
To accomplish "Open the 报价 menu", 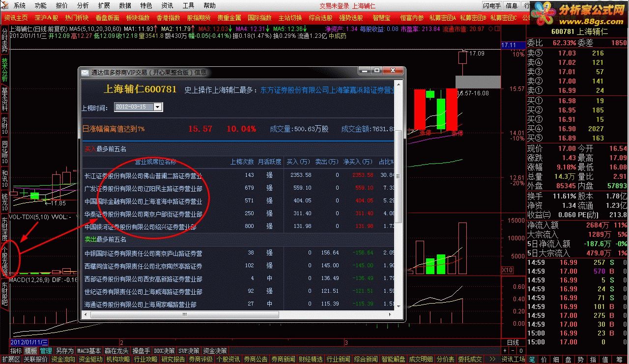I will [x=62, y=5].
